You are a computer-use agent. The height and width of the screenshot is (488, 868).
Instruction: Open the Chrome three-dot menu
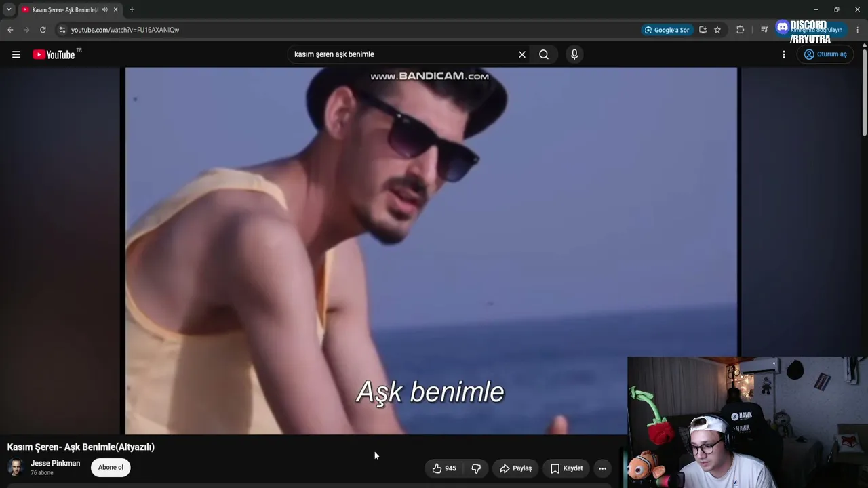[857, 30]
